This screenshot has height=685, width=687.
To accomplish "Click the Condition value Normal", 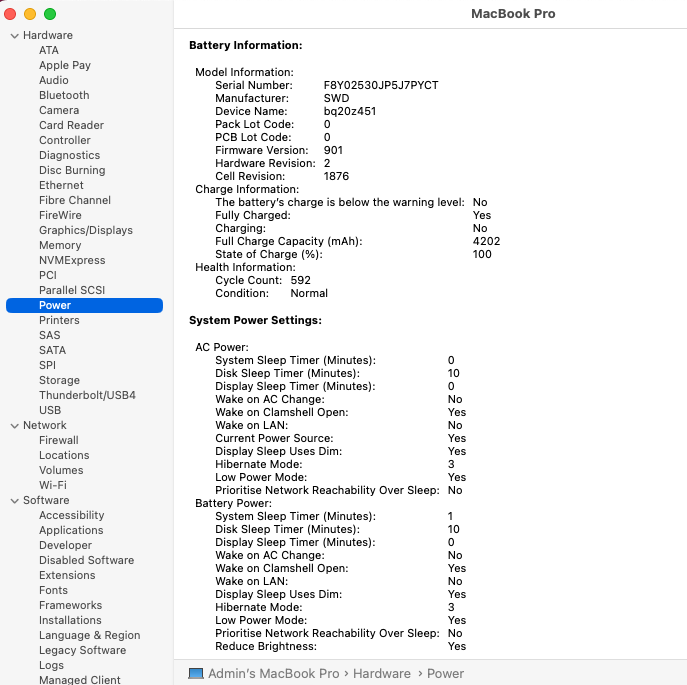I will pos(309,293).
